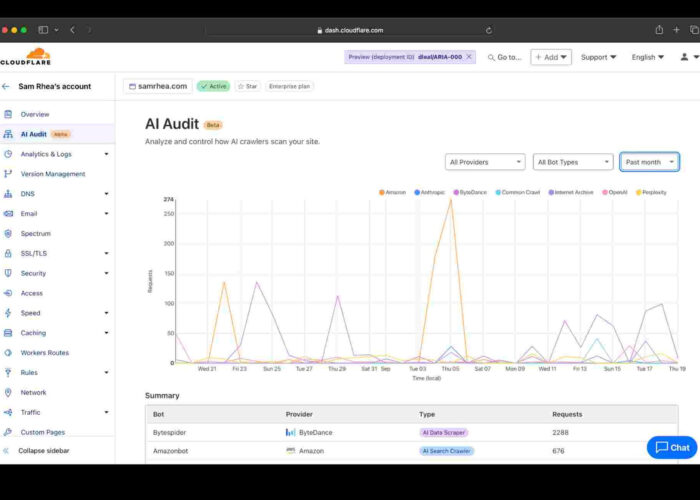700x500 pixels.
Task: Open Network in the sidebar
Action: point(33,392)
